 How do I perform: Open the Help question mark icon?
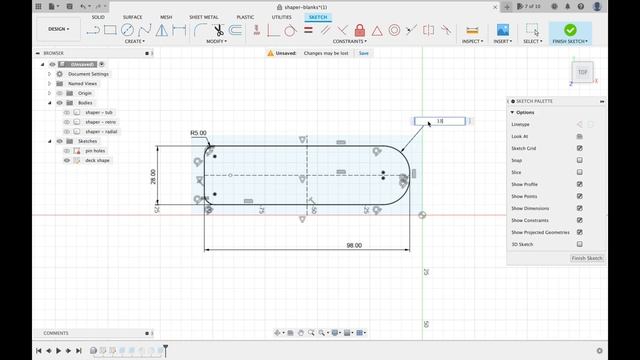[580, 7]
